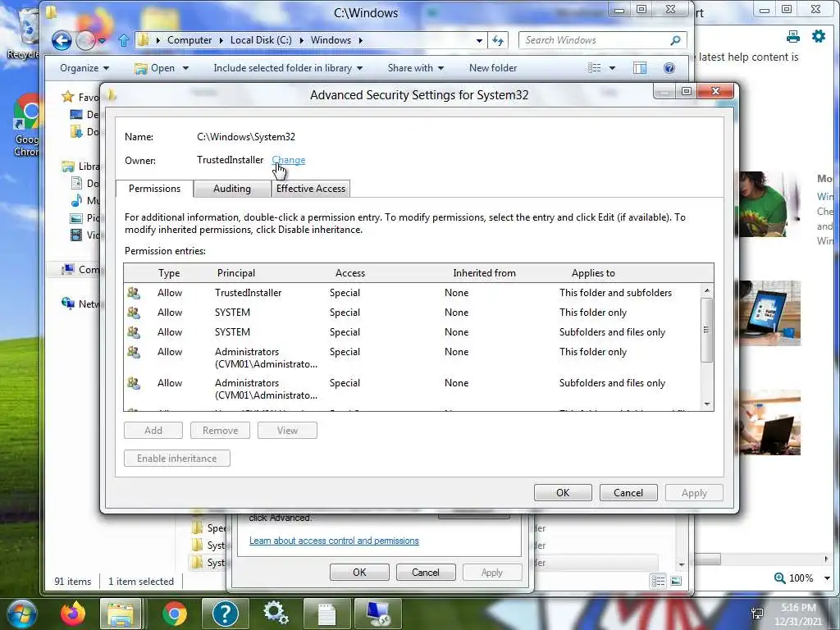Click the notepad taskbar icon
Viewport: 840px width, 630px height.
(x=326, y=614)
